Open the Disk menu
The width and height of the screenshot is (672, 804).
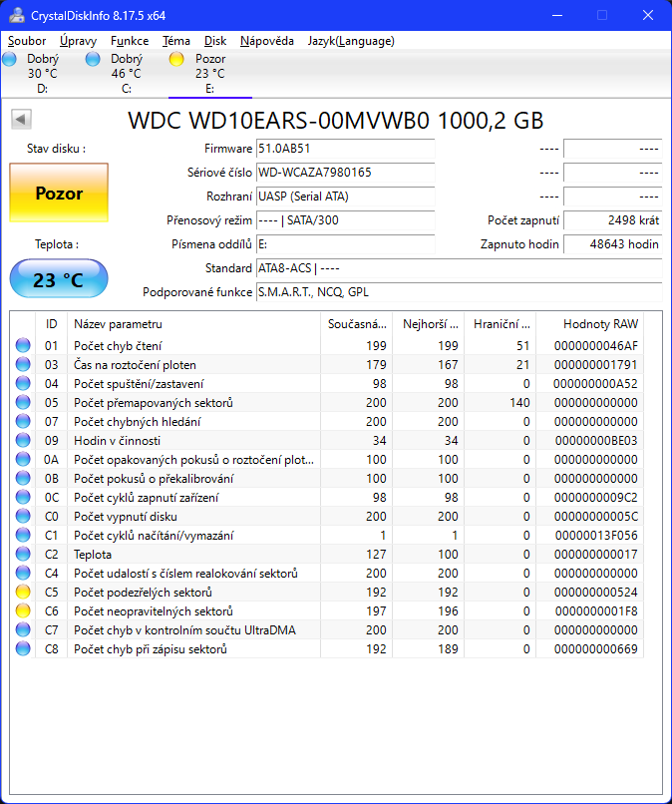click(215, 41)
